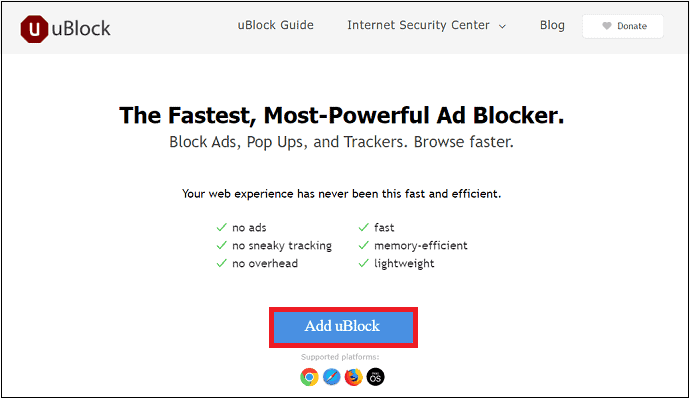Click the memory-efficient feature text
Viewport: 690px width, 398px height.
(x=421, y=246)
